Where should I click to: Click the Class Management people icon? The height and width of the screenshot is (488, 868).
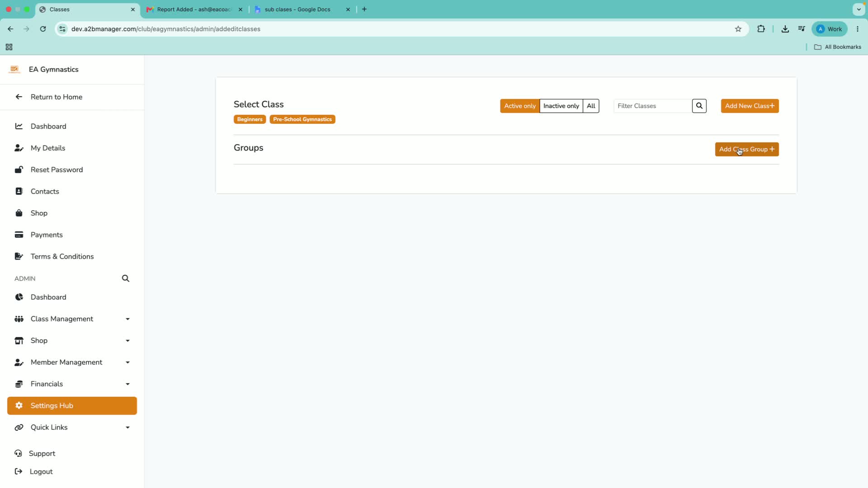pos(19,319)
